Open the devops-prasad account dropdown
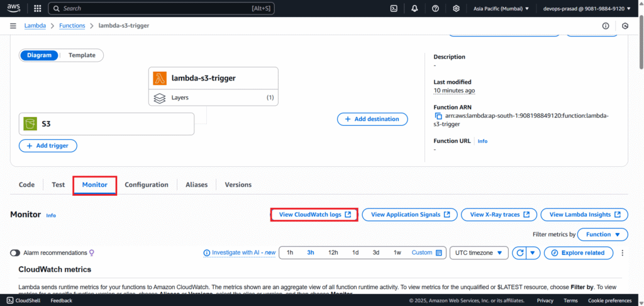Viewport: 644px width, 306px height. pyautogui.click(x=587, y=8)
